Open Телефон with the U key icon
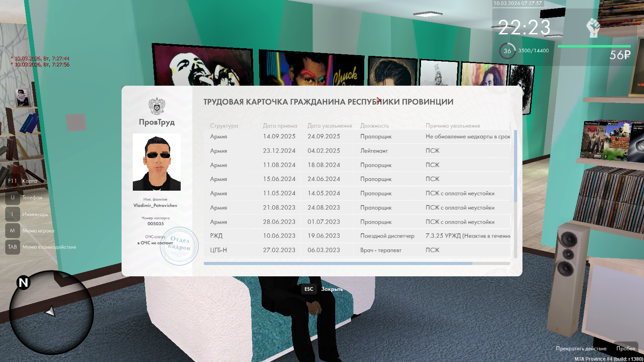Image resolution: width=644 pixels, height=362 pixels. [x=12, y=197]
